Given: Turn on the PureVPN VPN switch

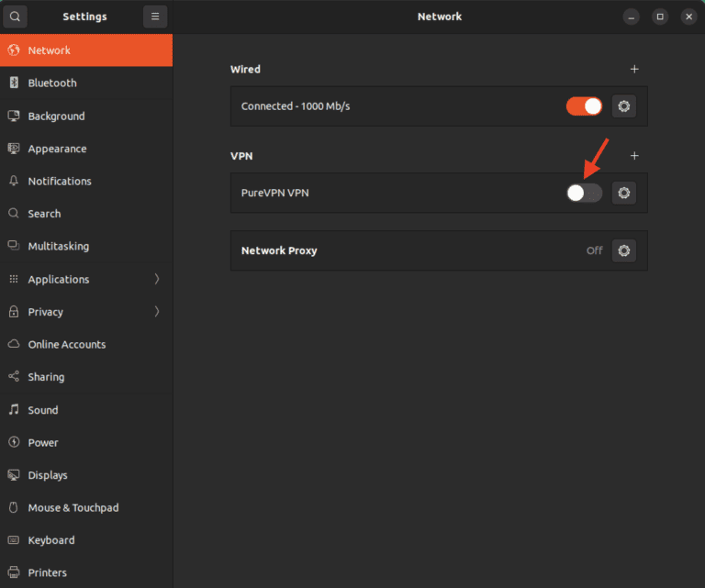Looking at the screenshot, I should [x=584, y=193].
